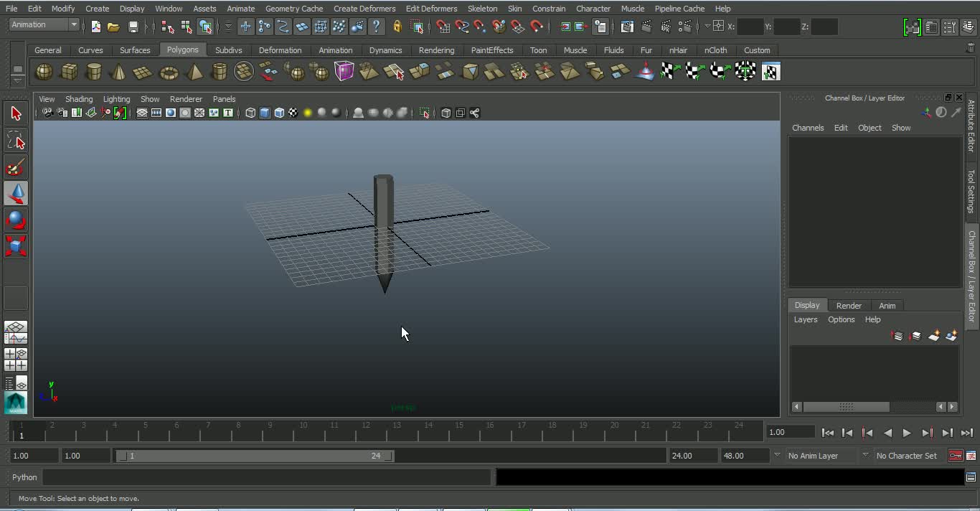Open the Render Settings window
The height and width of the screenshot is (511, 980).
coord(685,27)
